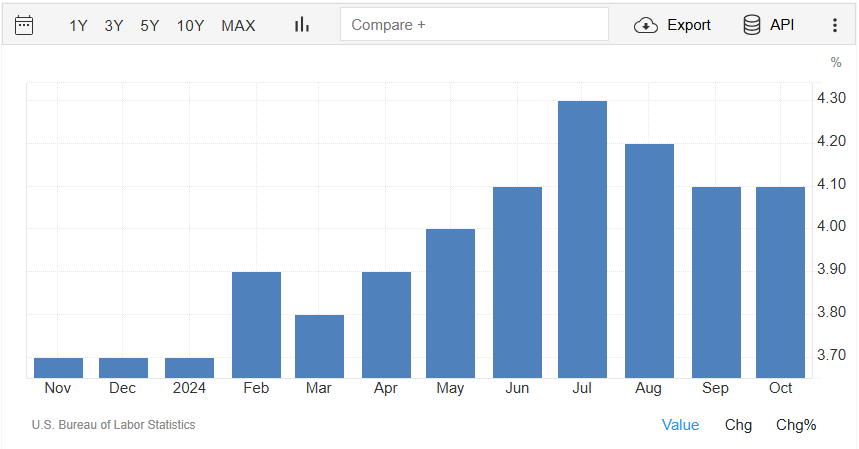Click the 3.90 axis label

pyautogui.click(x=831, y=269)
